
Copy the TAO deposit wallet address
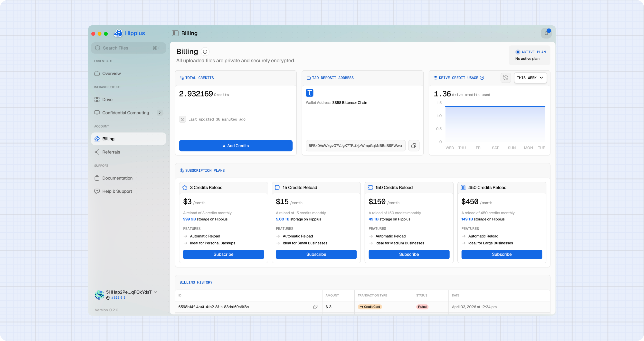click(414, 146)
